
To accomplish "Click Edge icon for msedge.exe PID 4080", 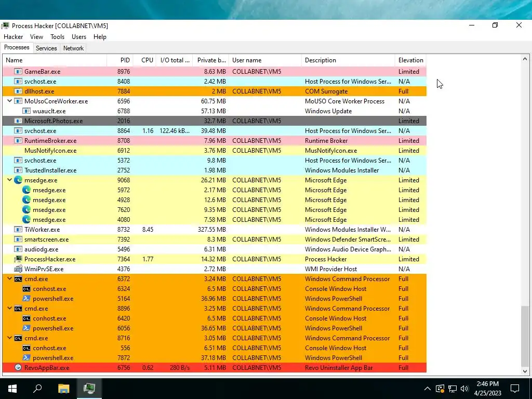I will click(26, 220).
